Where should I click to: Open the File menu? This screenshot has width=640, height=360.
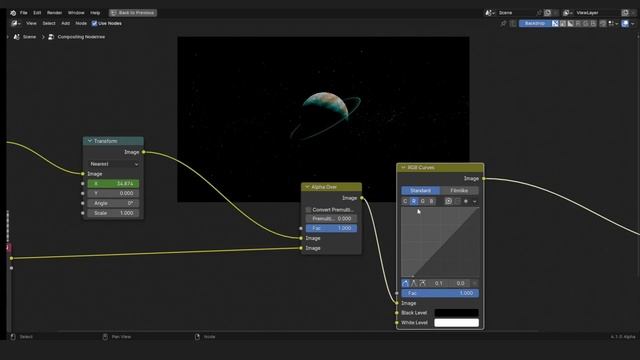pyautogui.click(x=24, y=13)
